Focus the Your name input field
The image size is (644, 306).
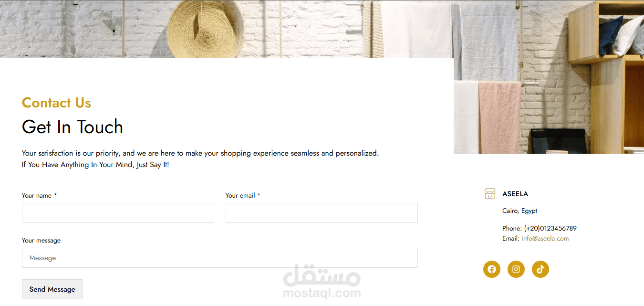click(x=118, y=213)
